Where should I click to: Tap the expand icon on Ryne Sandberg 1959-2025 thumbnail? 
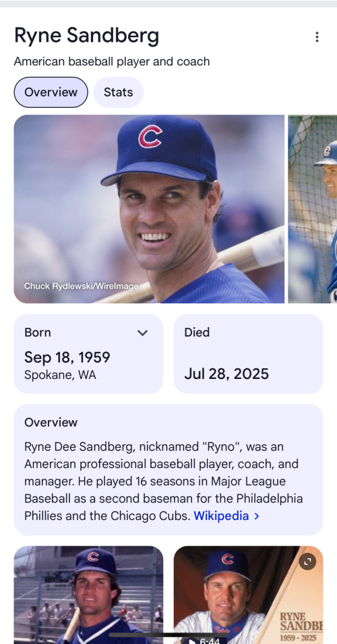[x=307, y=562]
